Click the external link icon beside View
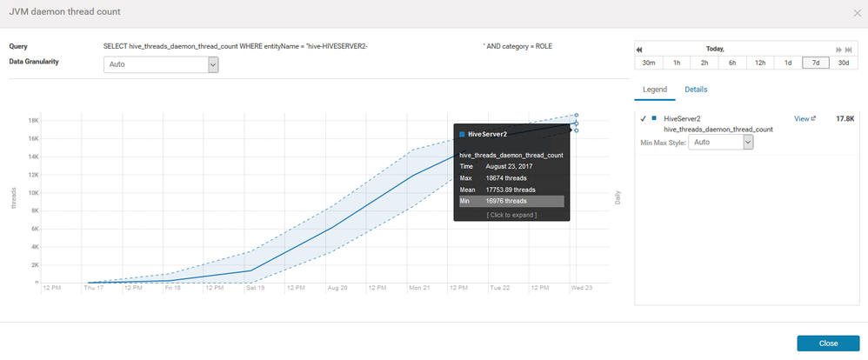The image size is (868, 360). click(813, 118)
